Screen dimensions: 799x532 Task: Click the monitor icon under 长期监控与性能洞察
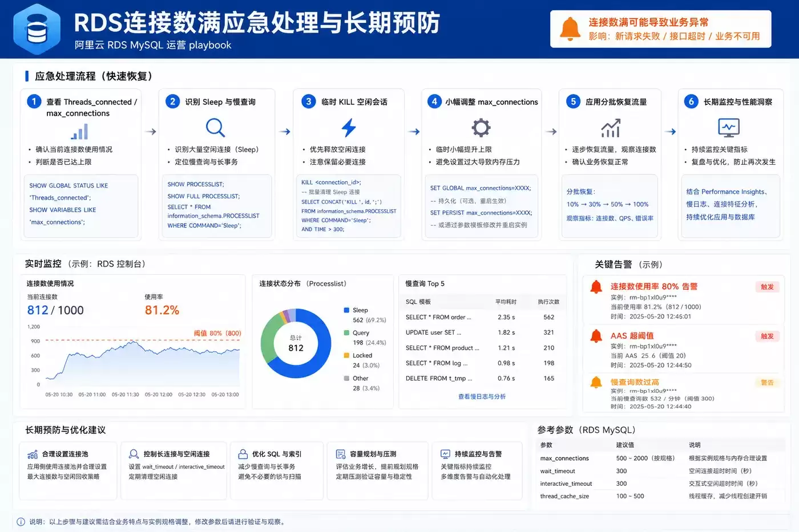tap(729, 128)
